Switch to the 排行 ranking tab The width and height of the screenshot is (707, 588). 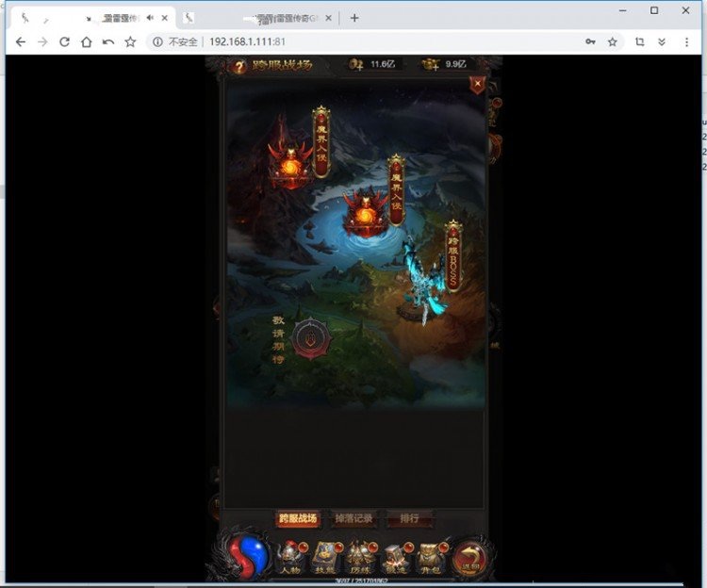pos(409,518)
